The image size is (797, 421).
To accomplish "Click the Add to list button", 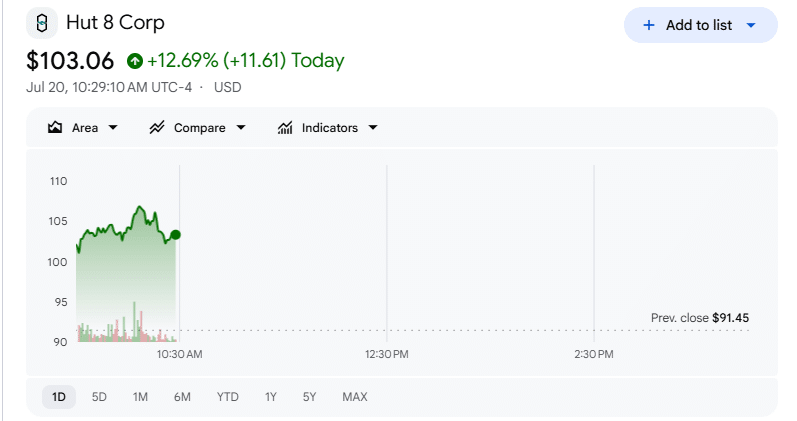I will coord(700,25).
